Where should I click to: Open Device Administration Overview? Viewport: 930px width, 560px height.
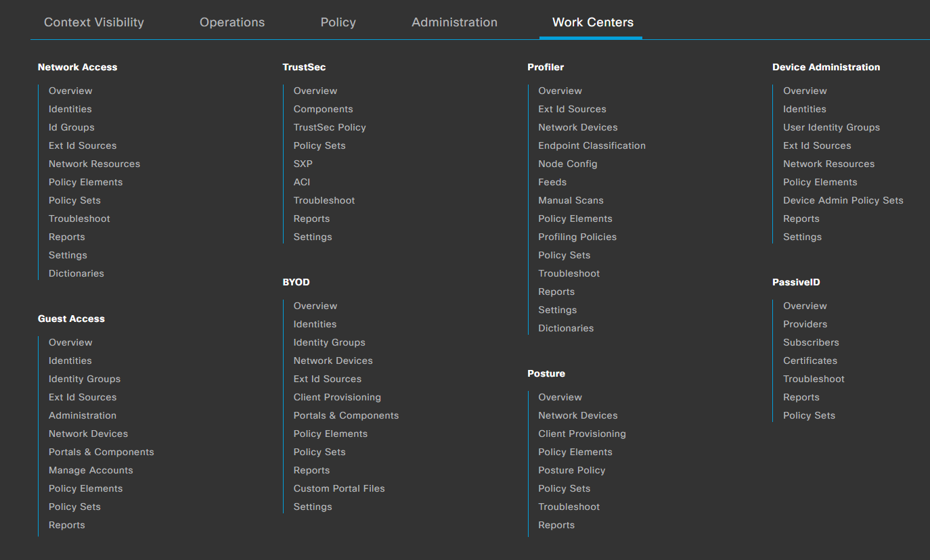805,91
